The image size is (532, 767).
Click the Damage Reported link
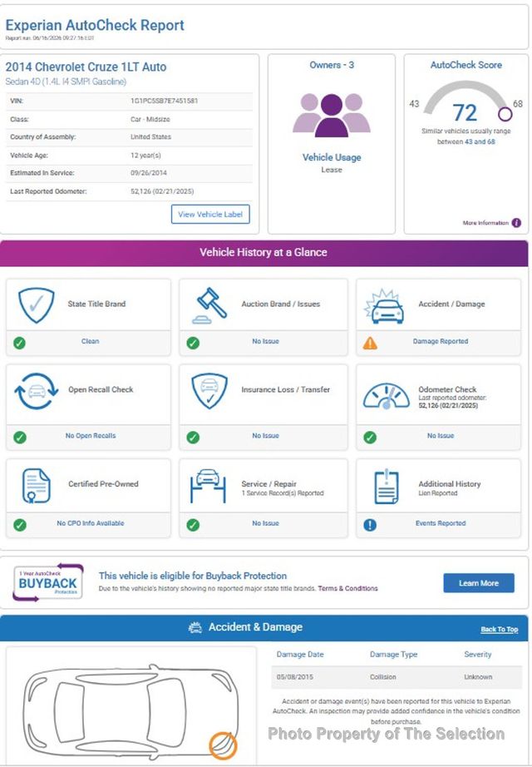pyautogui.click(x=440, y=341)
